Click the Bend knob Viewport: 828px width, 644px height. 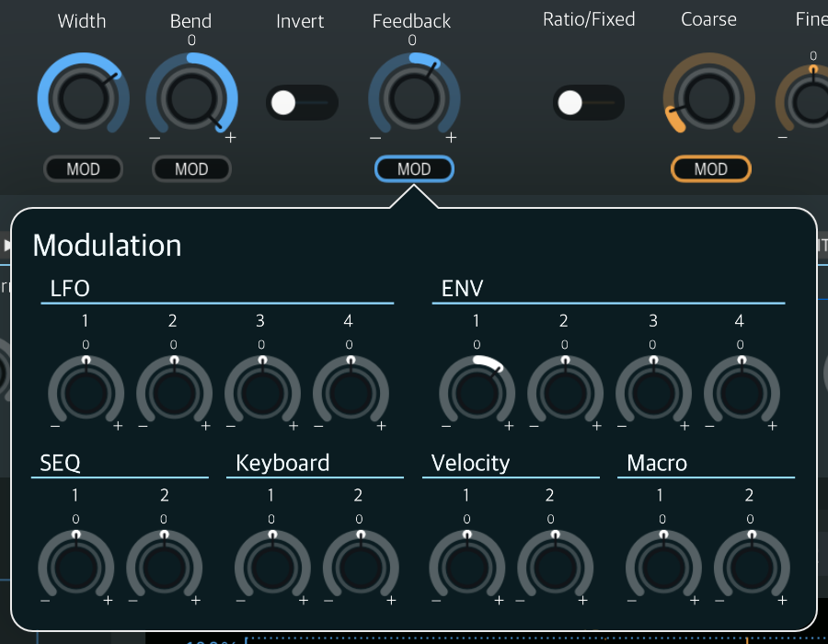coord(191,98)
